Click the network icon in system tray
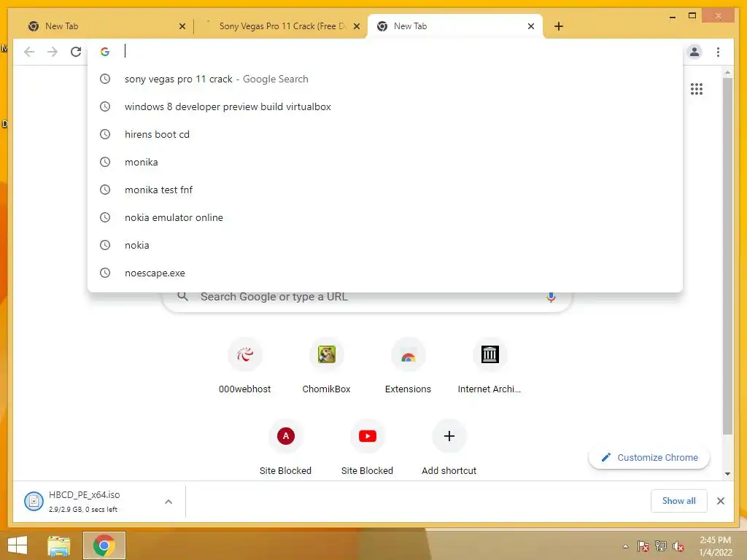 661,546
